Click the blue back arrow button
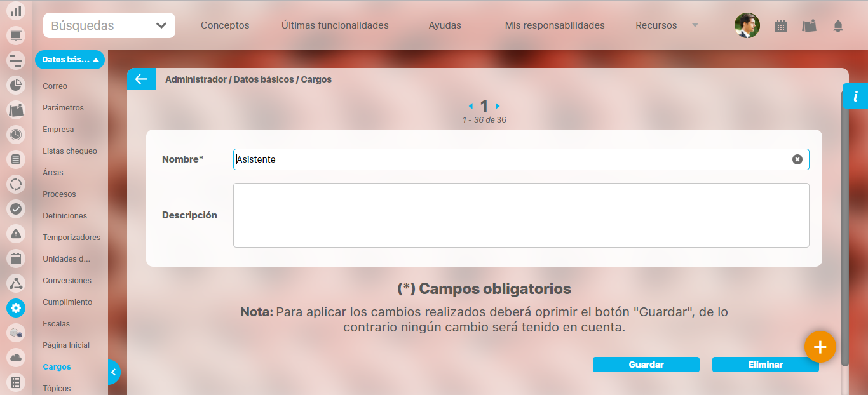The width and height of the screenshot is (868, 395). 141,79
